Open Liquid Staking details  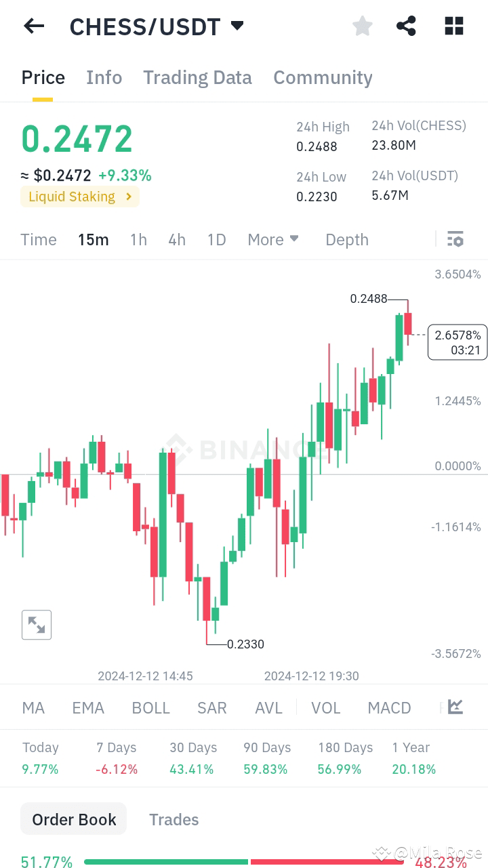tap(79, 197)
